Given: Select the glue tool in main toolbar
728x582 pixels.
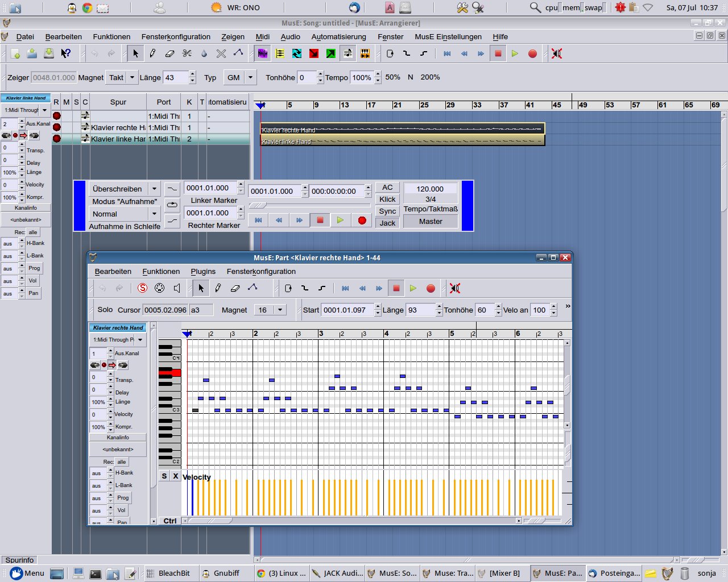Looking at the screenshot, I should 204,53.
